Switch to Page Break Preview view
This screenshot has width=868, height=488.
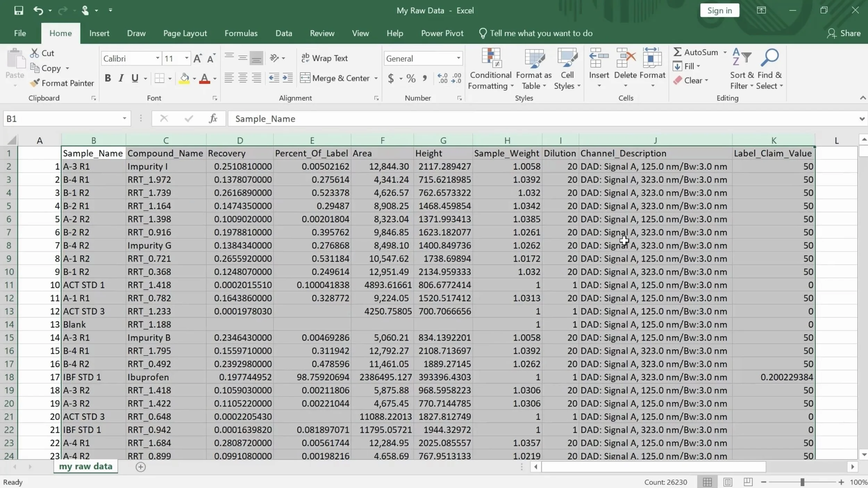748,482
